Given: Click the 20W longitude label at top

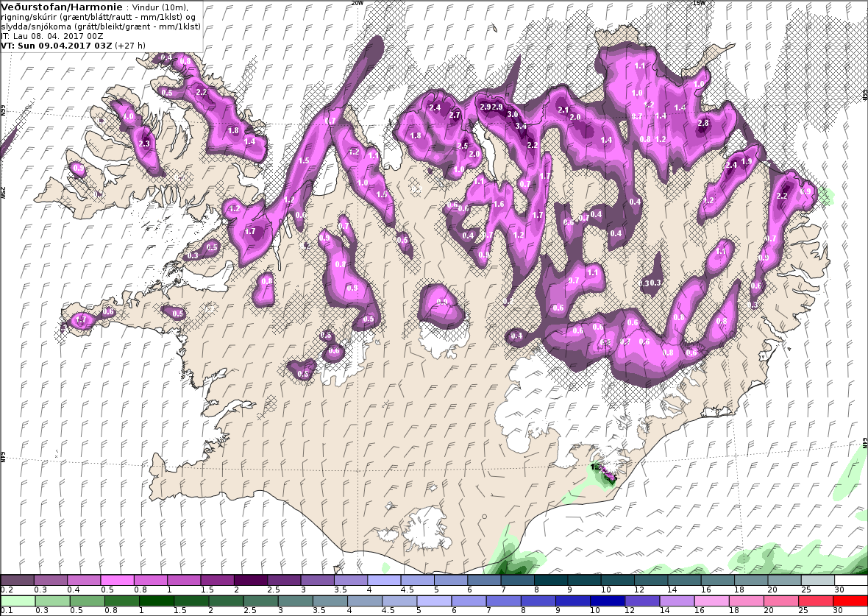Looking at the screenshot, I should (x=357, y=3).
